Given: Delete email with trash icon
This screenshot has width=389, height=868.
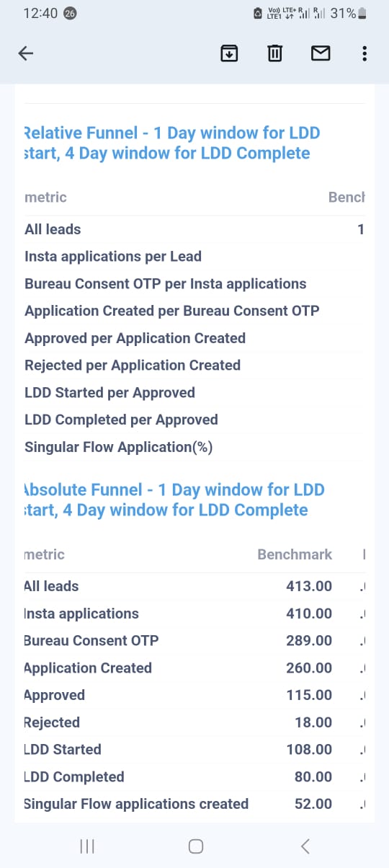Looking at the screenshot, I should 274,53.
